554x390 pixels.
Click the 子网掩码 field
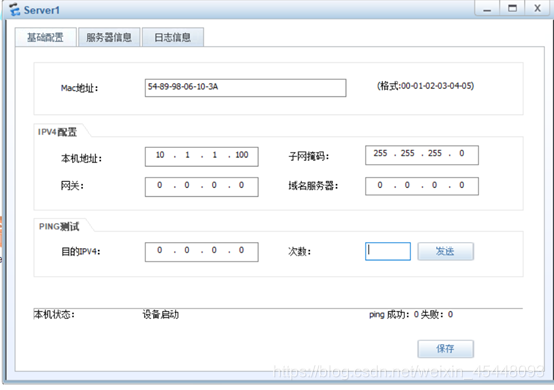point(422,155)
